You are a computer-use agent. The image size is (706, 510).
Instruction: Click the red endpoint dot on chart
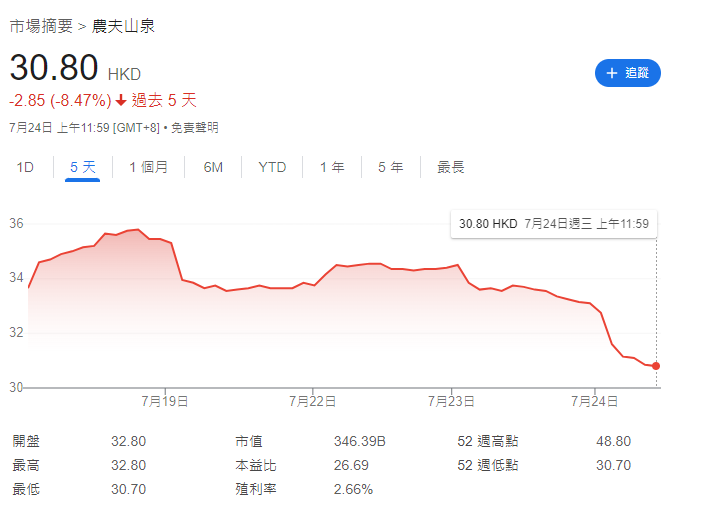click(656, 366)
